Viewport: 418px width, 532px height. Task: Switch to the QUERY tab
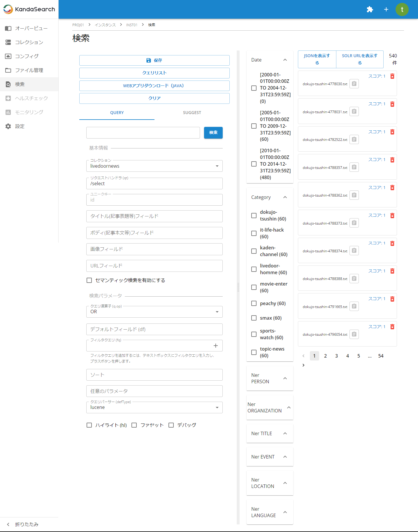(x=117, y=113)
